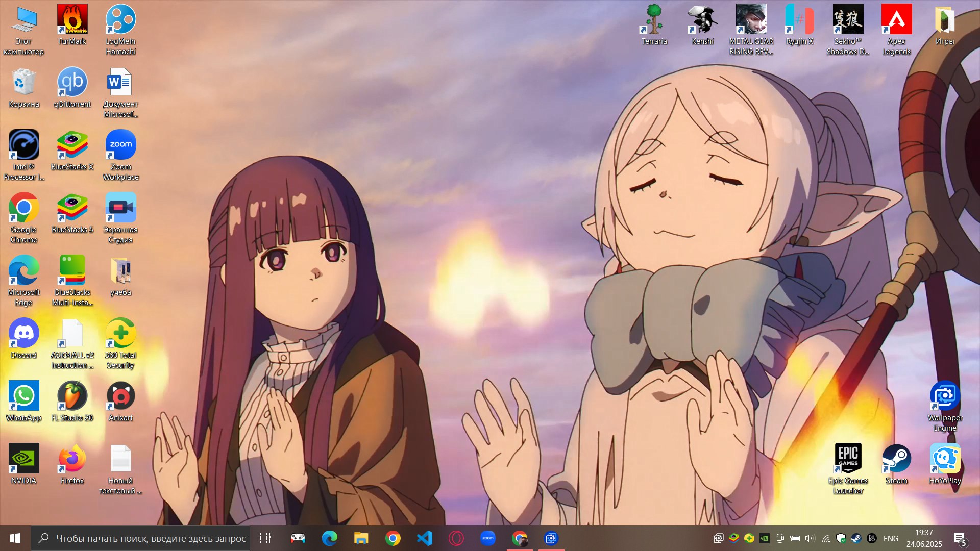Open Opera browser from the taskbar

456,538
